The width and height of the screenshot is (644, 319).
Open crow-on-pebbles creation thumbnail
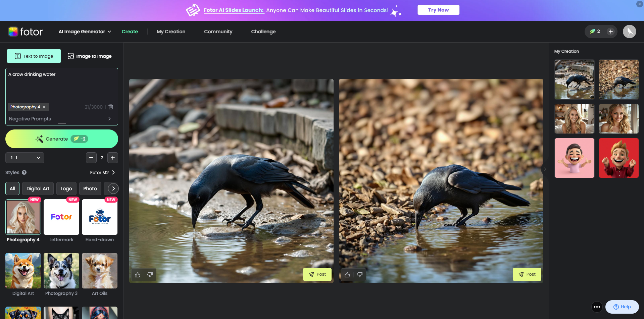[x=619, y=79]
